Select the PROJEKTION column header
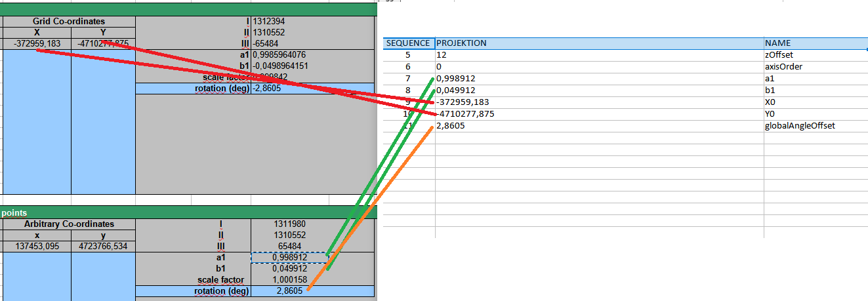Screen dimensions: 868x301 [462, 43]
